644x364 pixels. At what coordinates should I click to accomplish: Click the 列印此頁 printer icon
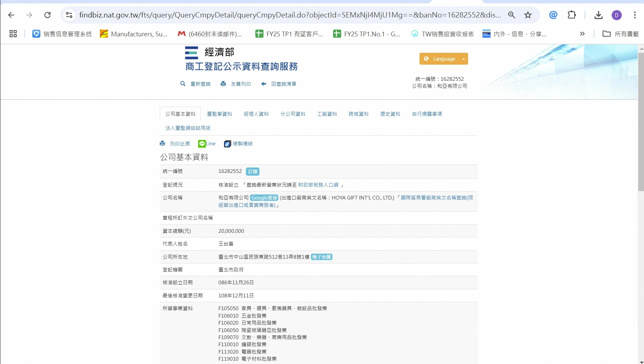[x=163, y=143]
